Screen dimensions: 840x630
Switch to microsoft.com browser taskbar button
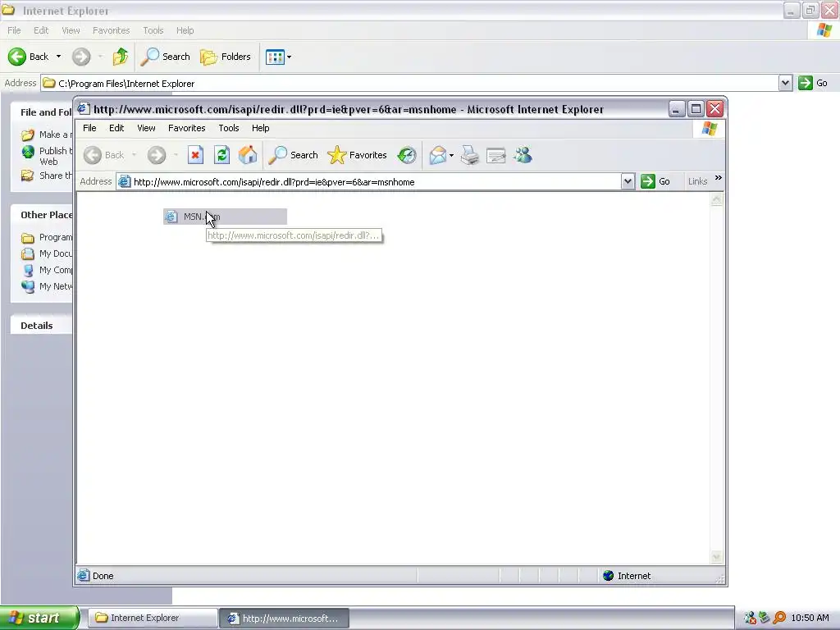[285, 619]
